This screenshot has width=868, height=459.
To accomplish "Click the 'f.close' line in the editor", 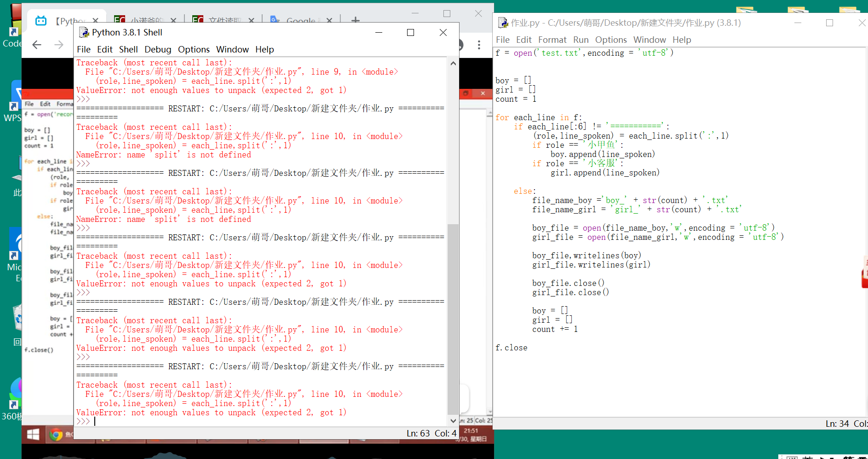I will 512,348.
